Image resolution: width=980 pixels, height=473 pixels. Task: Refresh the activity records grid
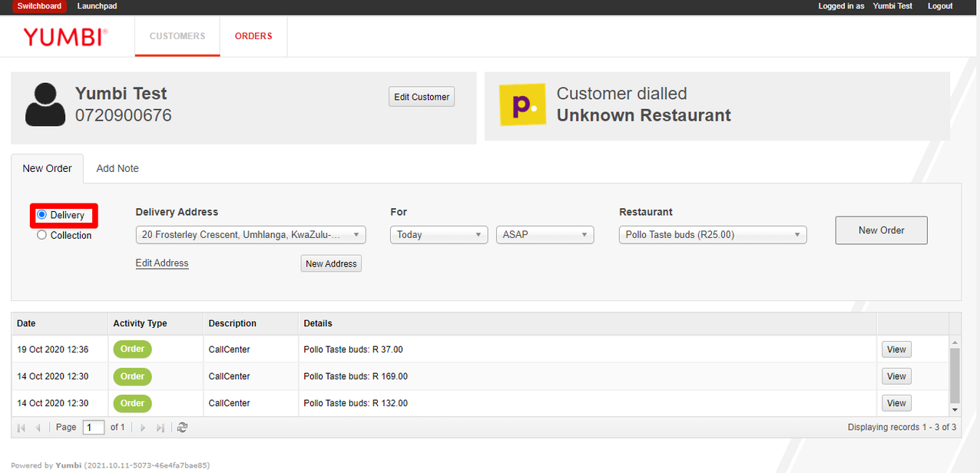182,428
